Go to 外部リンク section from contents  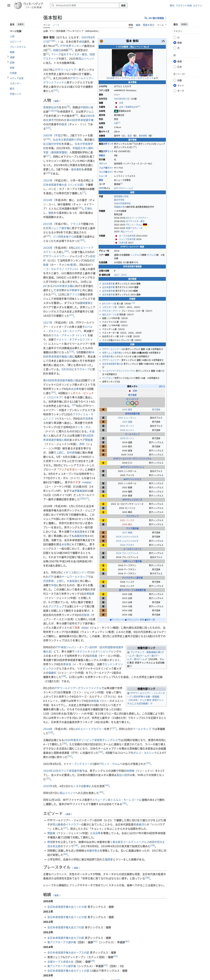16,94
